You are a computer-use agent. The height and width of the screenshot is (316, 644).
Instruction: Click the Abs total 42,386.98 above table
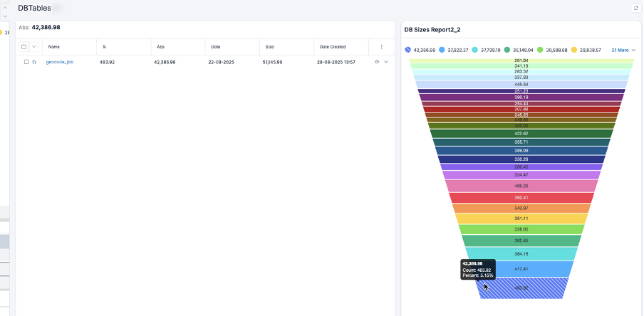[x=46, y=28]
